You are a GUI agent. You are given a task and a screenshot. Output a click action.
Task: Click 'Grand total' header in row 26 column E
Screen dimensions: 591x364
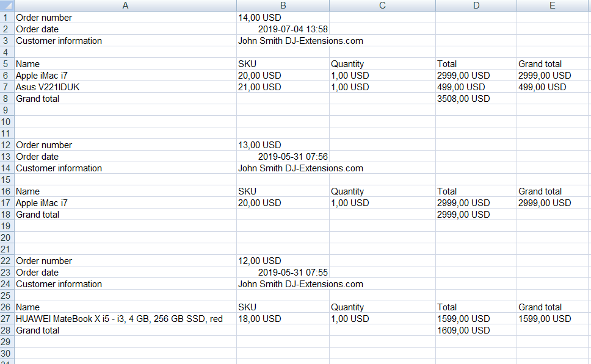coord(540,307)
